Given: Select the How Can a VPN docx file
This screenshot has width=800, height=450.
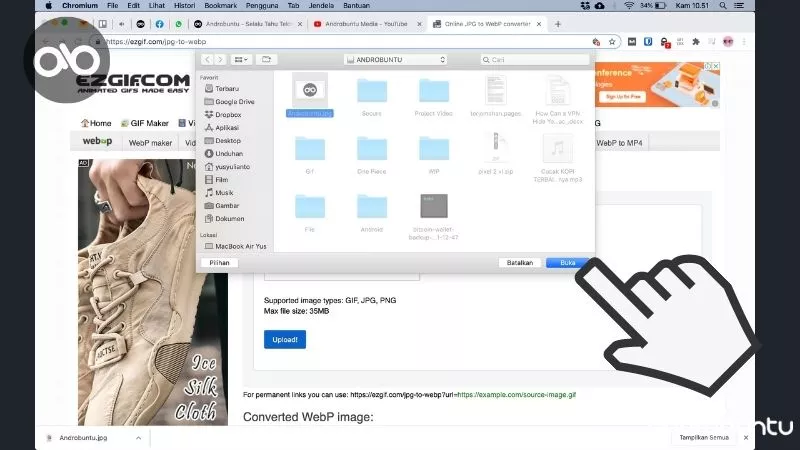Looking at the screenshot, I should click(558, 90).
